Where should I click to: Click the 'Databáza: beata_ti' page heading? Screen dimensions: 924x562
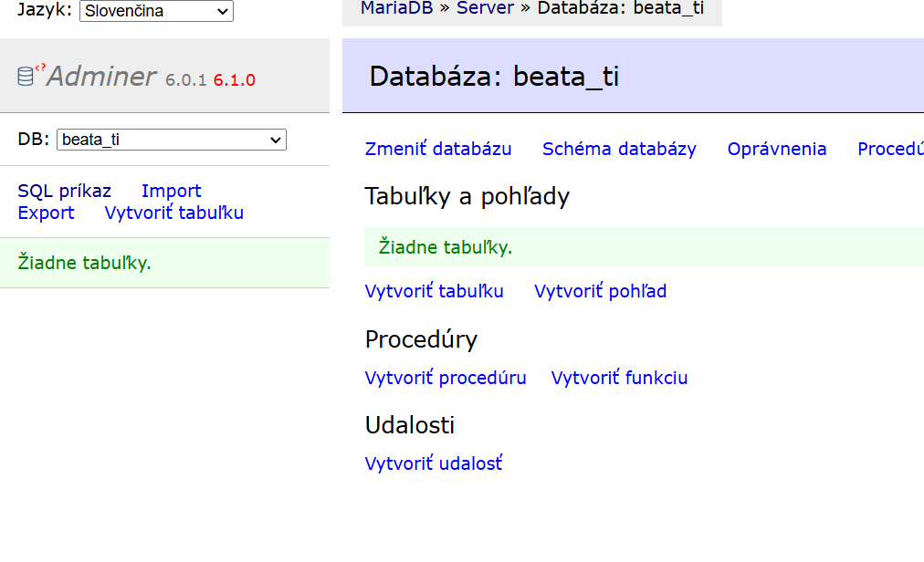(494, 77)
